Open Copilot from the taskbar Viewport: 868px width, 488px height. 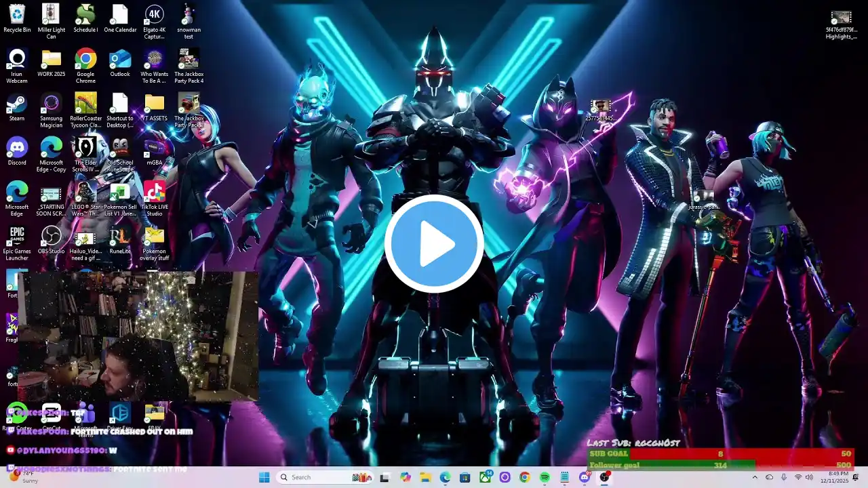406,477
